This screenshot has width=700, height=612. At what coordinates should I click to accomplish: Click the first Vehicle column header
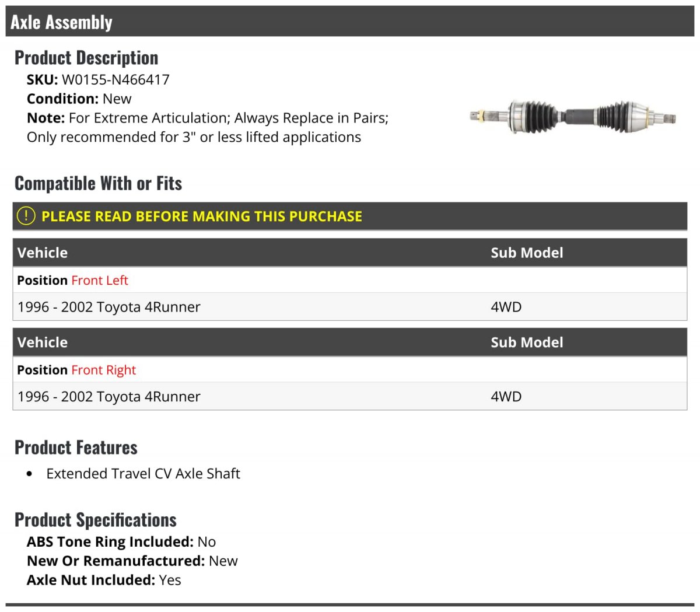coord(43,253)
